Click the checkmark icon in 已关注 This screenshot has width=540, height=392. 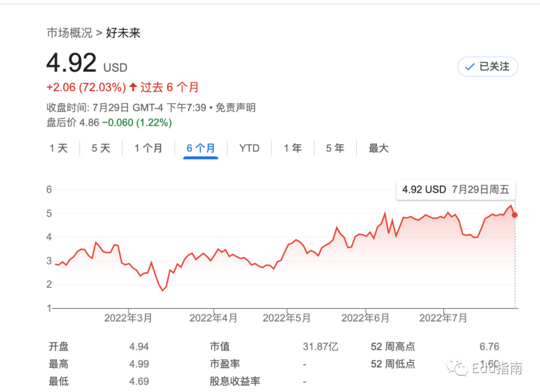coord(469,67)
